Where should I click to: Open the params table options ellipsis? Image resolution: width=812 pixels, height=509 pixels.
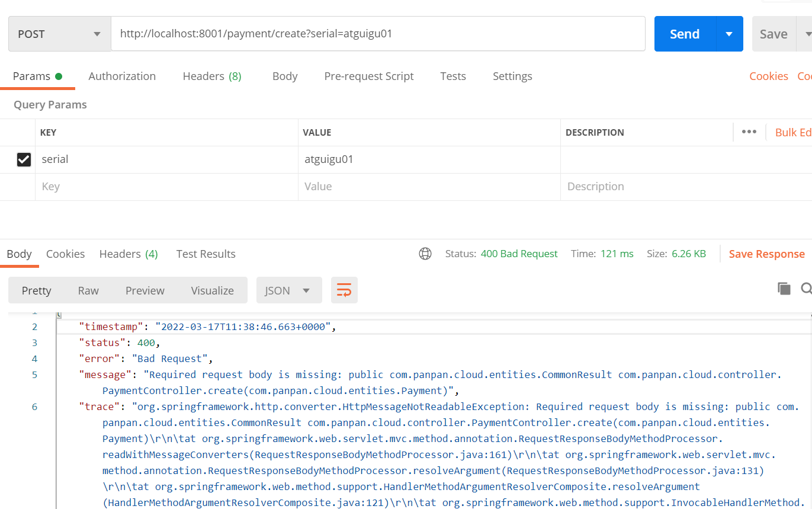(x=749, y=132)
